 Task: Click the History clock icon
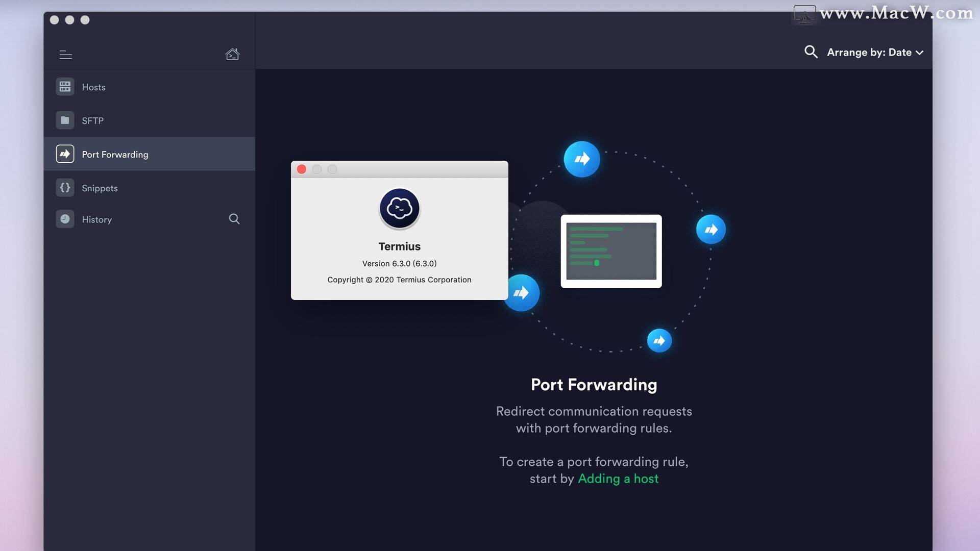[65, 219]
